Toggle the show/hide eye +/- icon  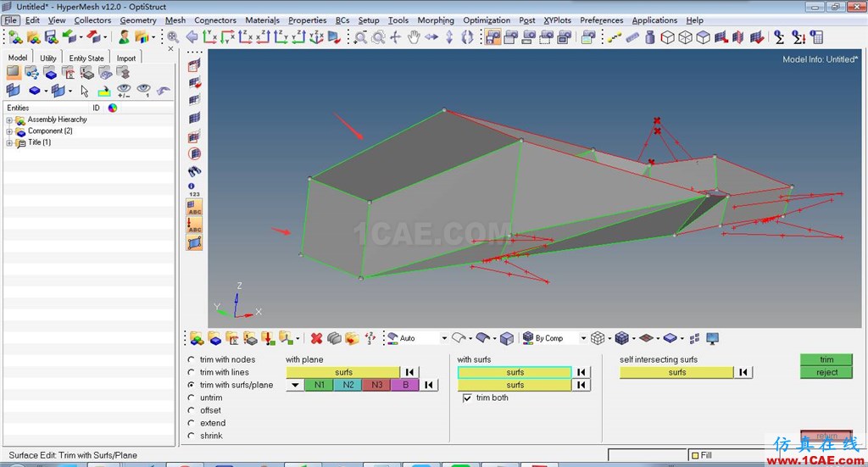(x=124, y=90)
